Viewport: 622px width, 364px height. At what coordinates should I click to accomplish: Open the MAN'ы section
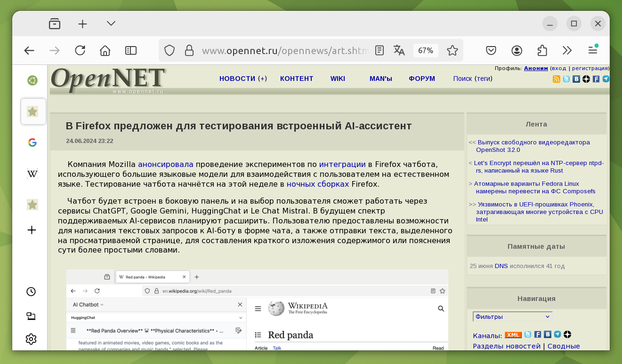pos(381,79)
